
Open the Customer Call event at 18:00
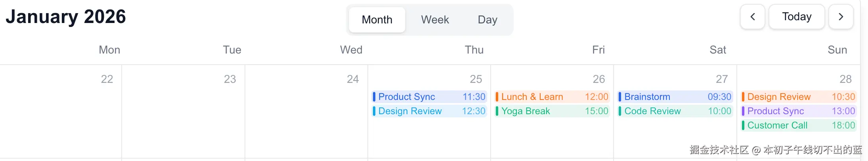pyautogui.click(x=799, y=125)
